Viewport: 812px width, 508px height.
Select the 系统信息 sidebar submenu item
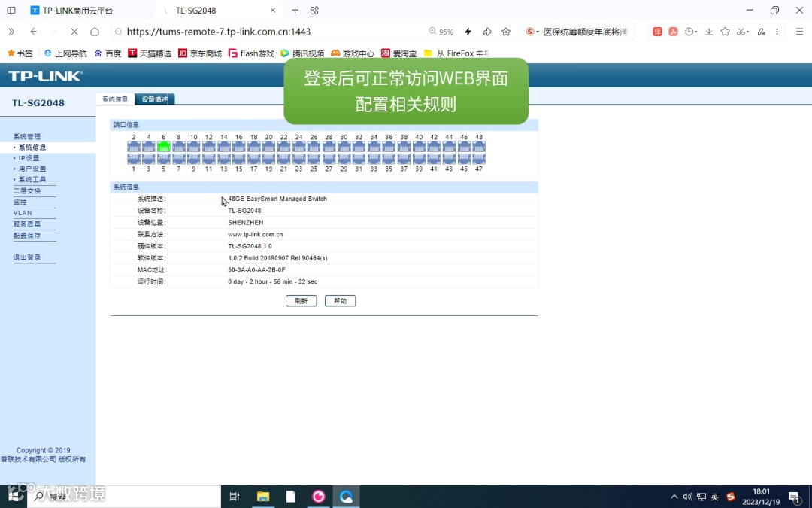[x=32, y=148]
